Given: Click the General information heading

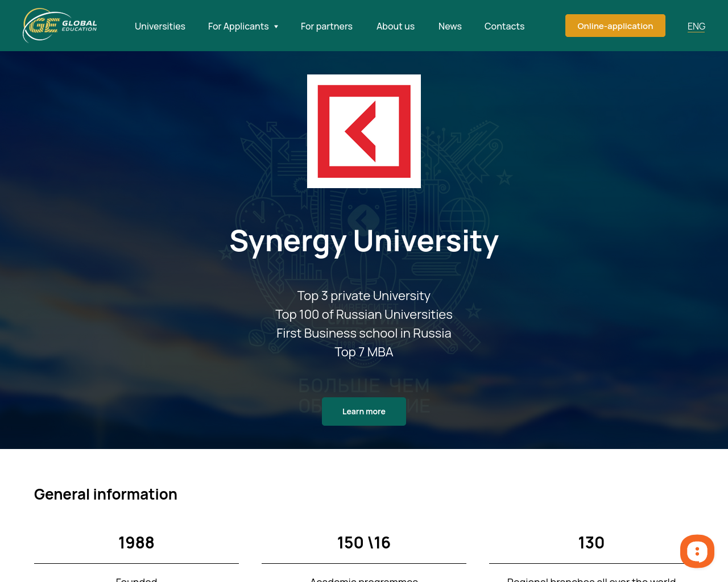Looking at the screenshot, I should click(106, 494).
